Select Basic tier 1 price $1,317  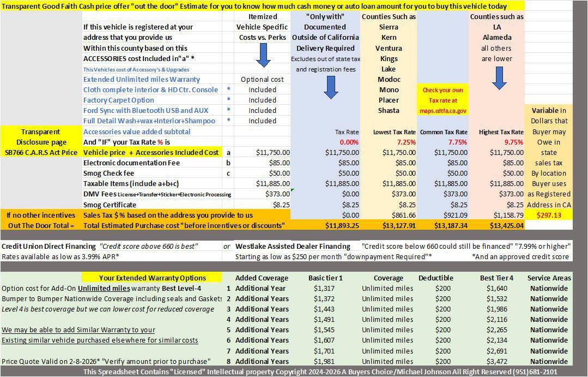tap(324, 289)
